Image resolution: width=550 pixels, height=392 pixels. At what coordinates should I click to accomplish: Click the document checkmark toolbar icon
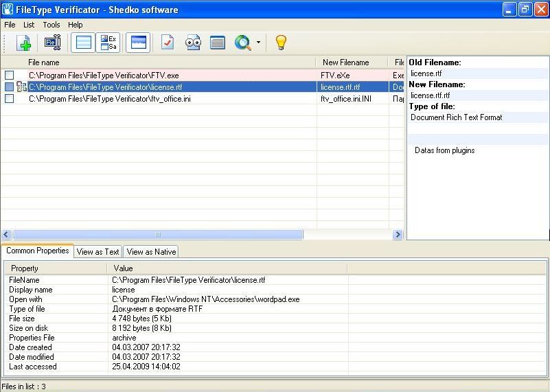(x=168, y=43)
